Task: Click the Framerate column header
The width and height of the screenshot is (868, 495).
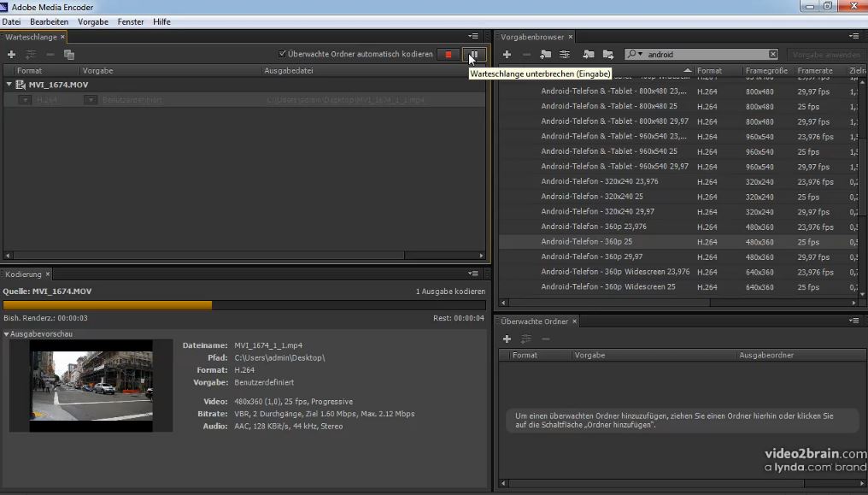Action: point(815,70)
